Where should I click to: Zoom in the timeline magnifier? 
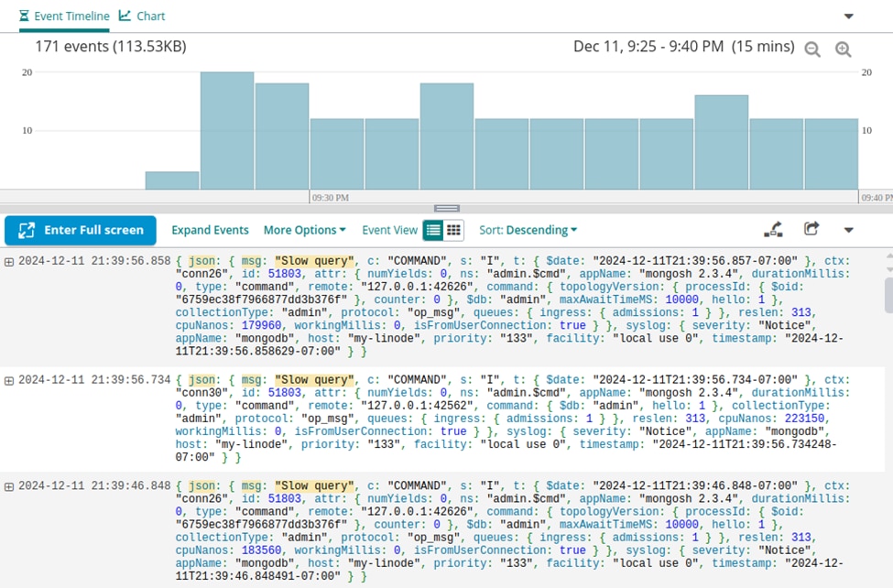pos(843,49)
